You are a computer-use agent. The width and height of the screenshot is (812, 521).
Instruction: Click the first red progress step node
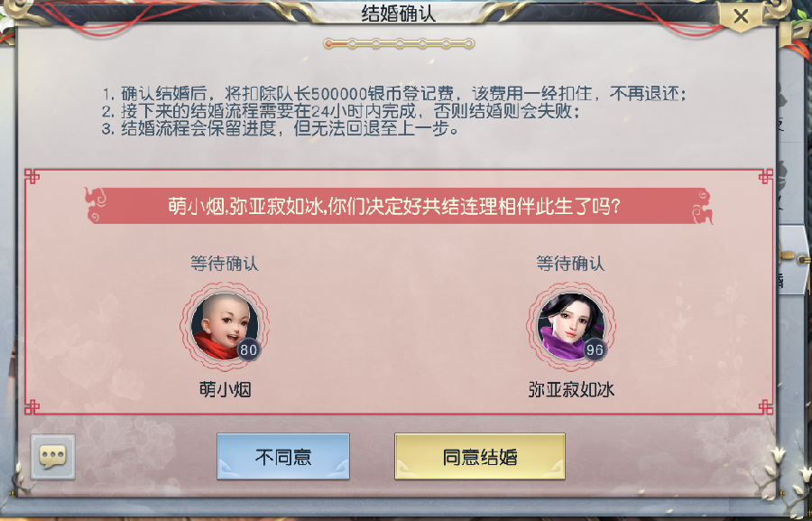click(x=328, y=43)
